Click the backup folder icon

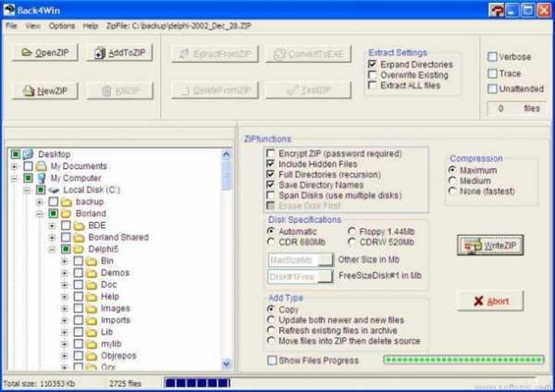66,202
